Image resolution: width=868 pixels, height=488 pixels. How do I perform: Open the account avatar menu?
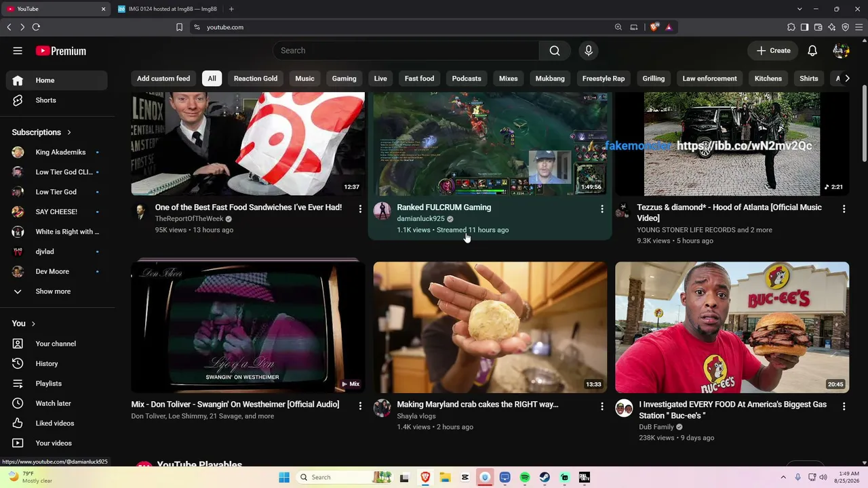(841, 51)
